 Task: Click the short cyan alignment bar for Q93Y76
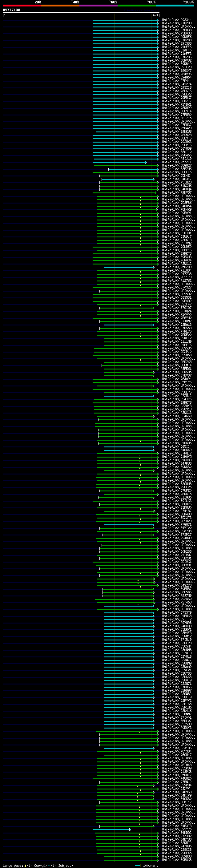tap(112, 830)
